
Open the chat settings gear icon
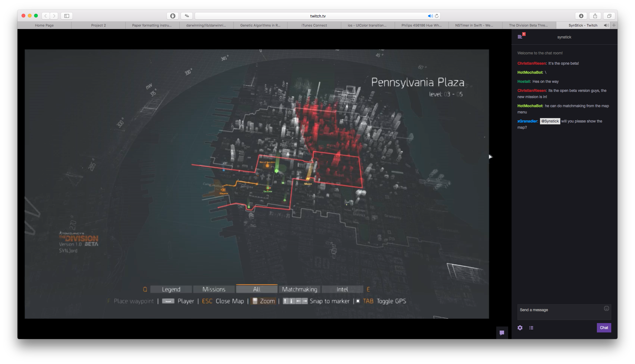(520, 328)
